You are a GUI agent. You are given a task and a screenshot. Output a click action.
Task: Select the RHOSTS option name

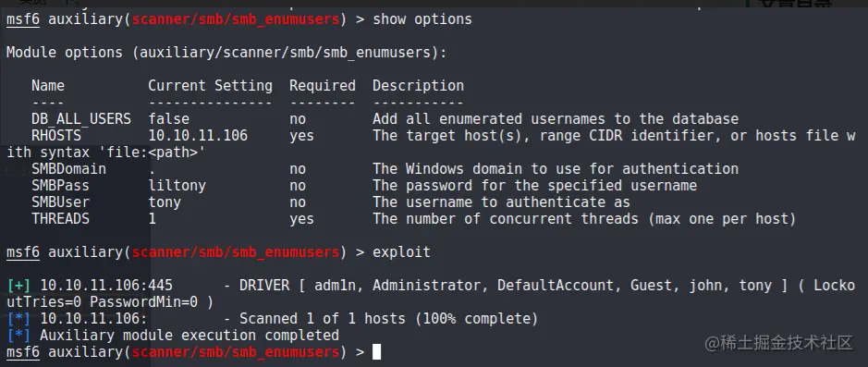click(55, 136)
